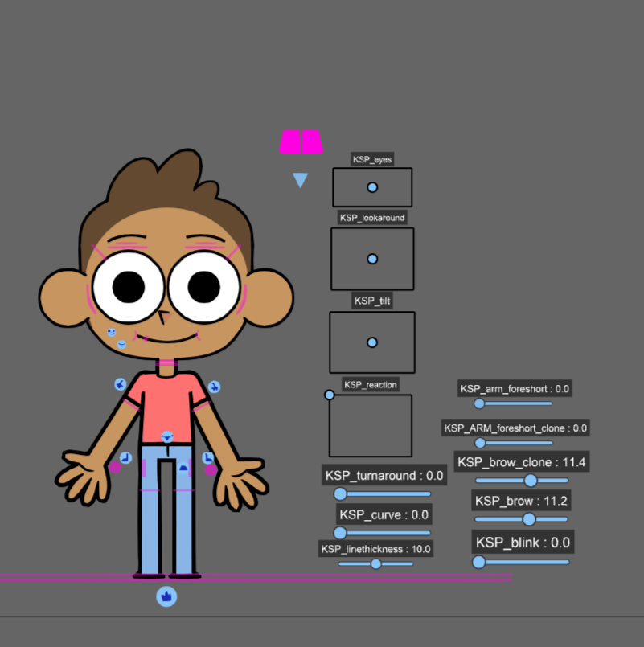Click the blue downward triangle marker
Screen dimensions: 644x647
click(300, 180)
